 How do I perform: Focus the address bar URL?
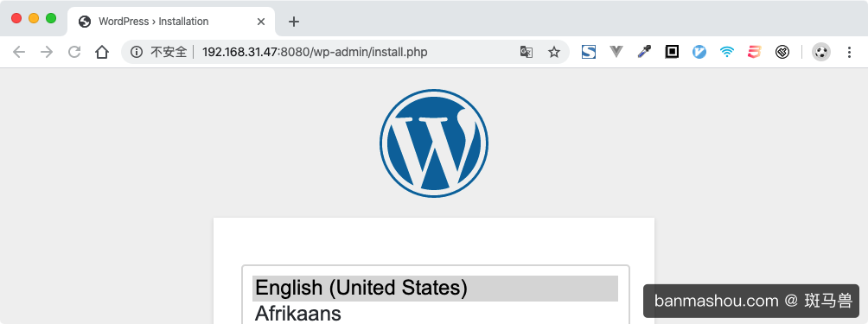315,52
